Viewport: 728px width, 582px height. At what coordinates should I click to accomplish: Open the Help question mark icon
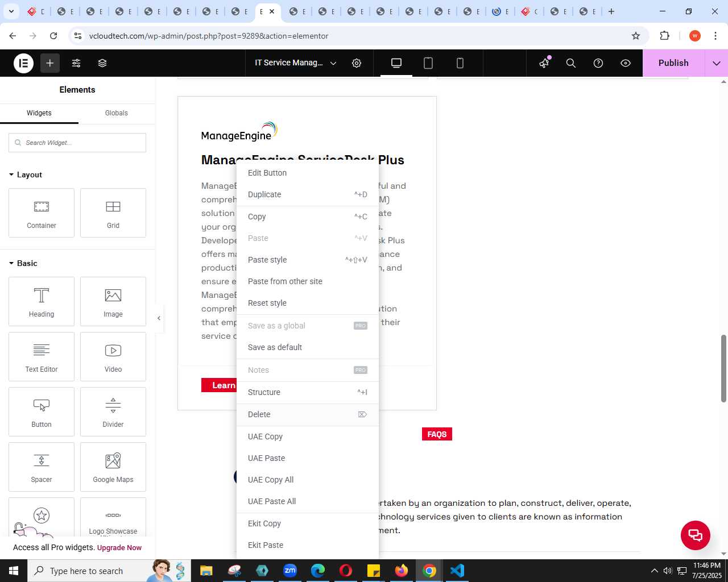click(598, 63)
